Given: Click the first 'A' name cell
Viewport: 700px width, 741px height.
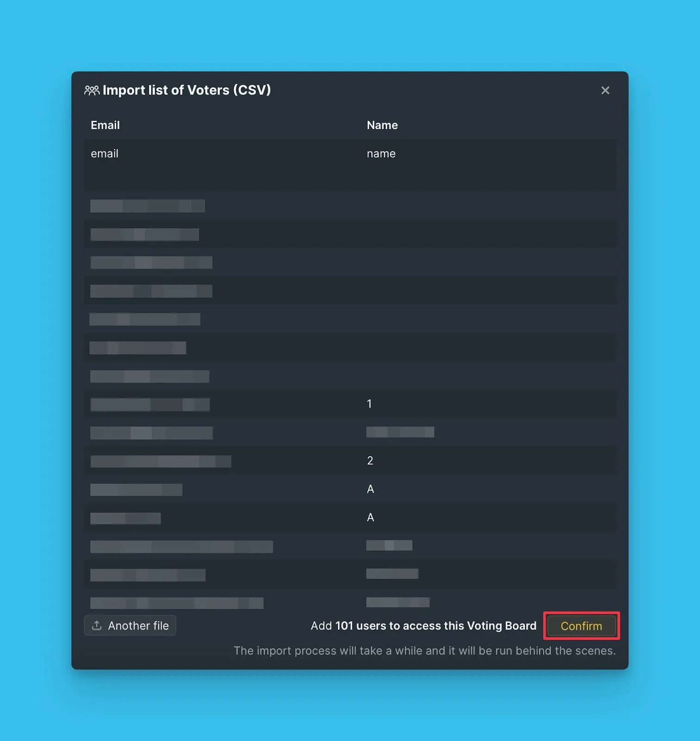Looking at the screenshot, I should 370,489.
